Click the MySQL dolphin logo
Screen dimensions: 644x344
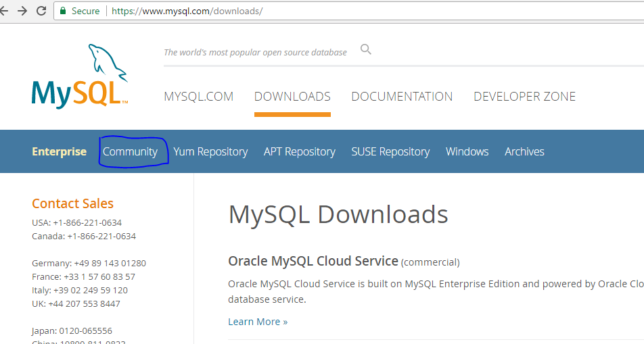[79, 76]
